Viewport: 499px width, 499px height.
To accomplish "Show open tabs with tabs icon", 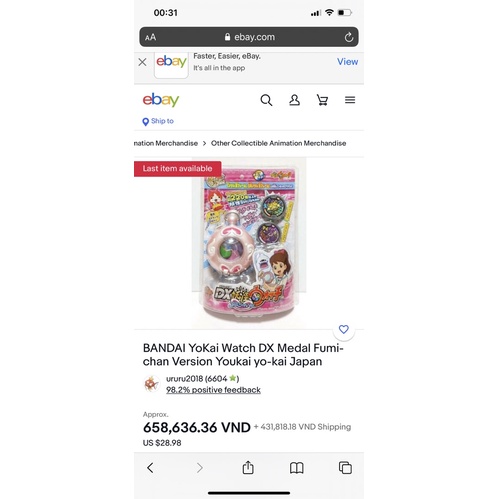I will [345, 467].
